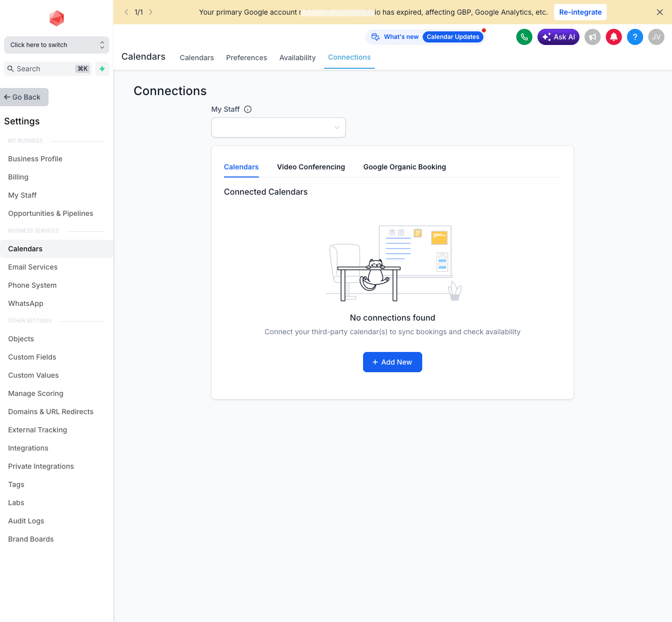Click the green lightning quick actions icon
Screen dimensions: 672x622
pyautogui.click(x=102, y=69)
